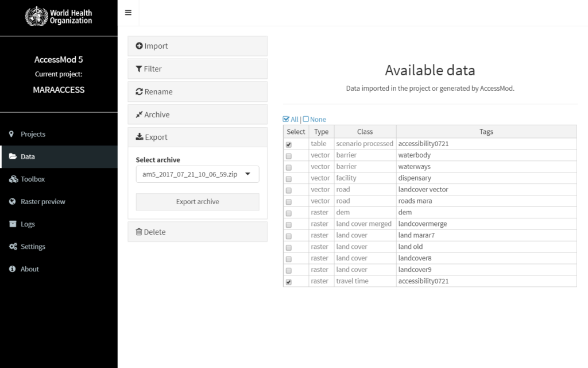Viewport: 588px width, 368px height.
Task: Collapse the sidebar with the hamburger icon
Action: click(129, 12)
